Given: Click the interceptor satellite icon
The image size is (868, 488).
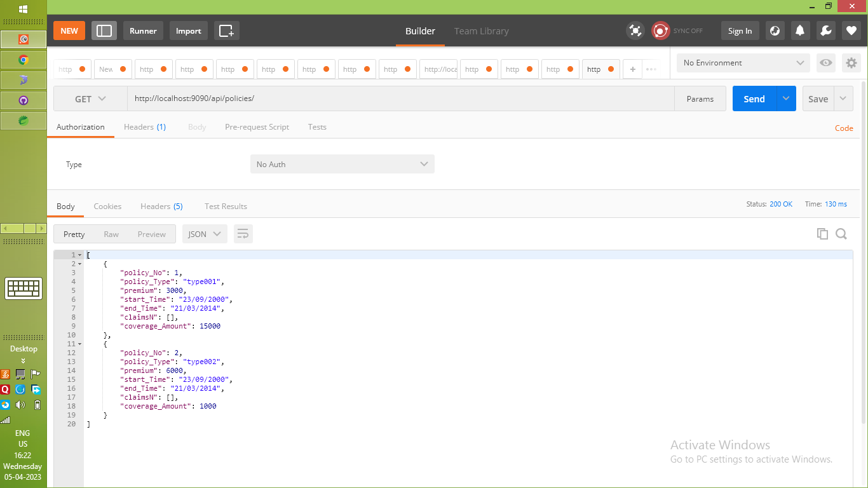Looking at the screenshot, I should coord(635,30).
